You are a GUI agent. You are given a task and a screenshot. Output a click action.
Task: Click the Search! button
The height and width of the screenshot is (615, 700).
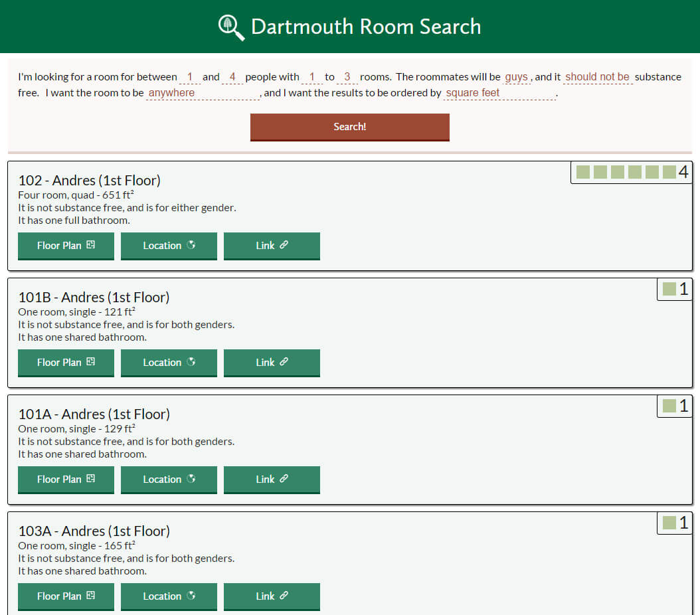pos(350,128)
